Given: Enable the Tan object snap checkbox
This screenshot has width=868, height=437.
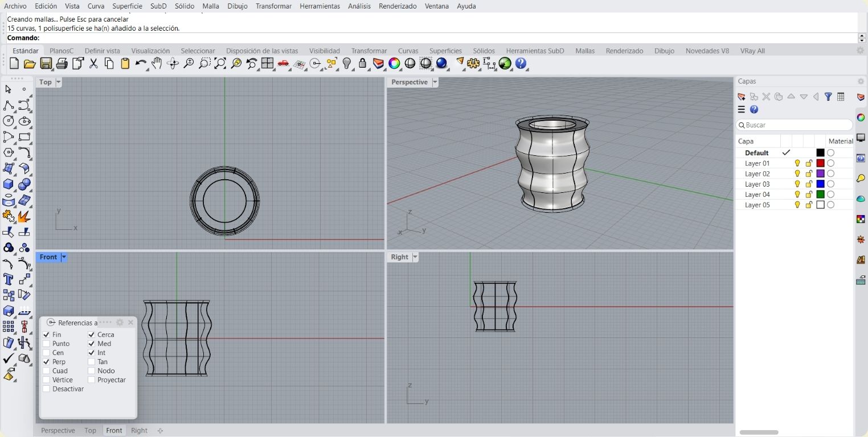Looking at the screenshot, I should pos(91,362).
